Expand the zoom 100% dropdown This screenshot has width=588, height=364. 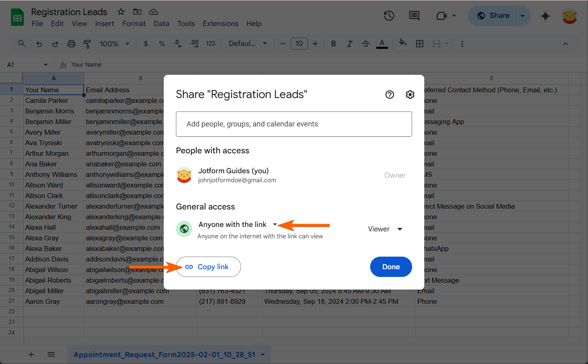127,44
